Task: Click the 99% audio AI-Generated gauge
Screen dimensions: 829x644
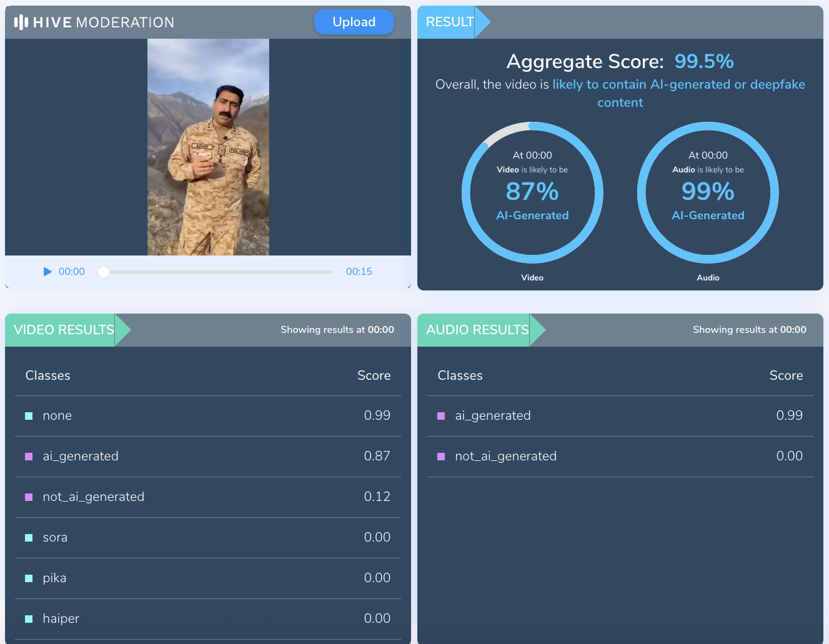Action: [x=708, y=192]
